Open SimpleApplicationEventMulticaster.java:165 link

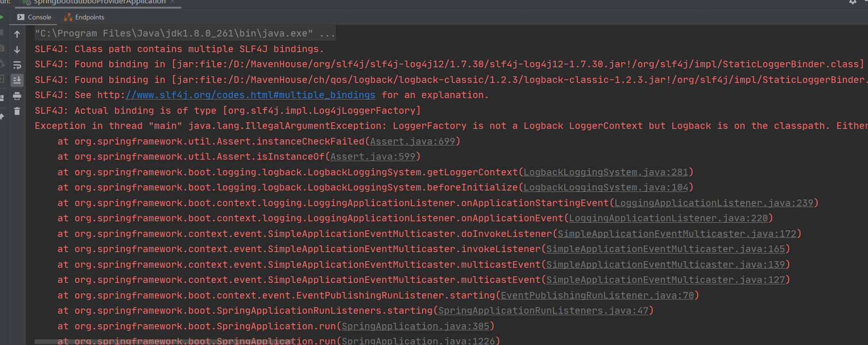coord(665,249)
